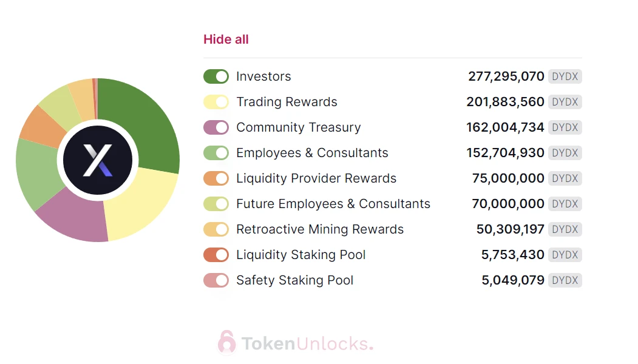This screenshot has height=364, width=638.
Task: Toggle the Retroactive Mining Rewards switch
Action: tap(216, 229)
